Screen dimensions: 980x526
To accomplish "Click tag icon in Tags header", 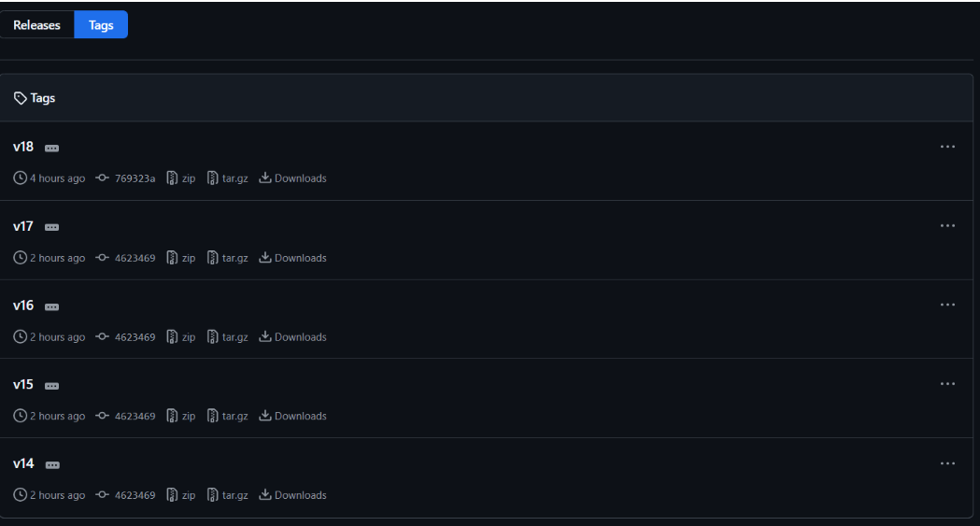I will coord(20,98).
